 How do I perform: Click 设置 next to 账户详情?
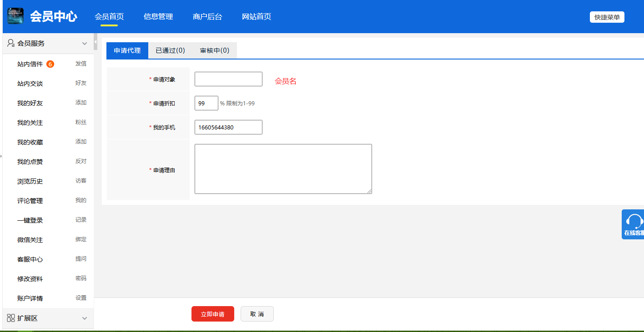click(x=81, y=298)
